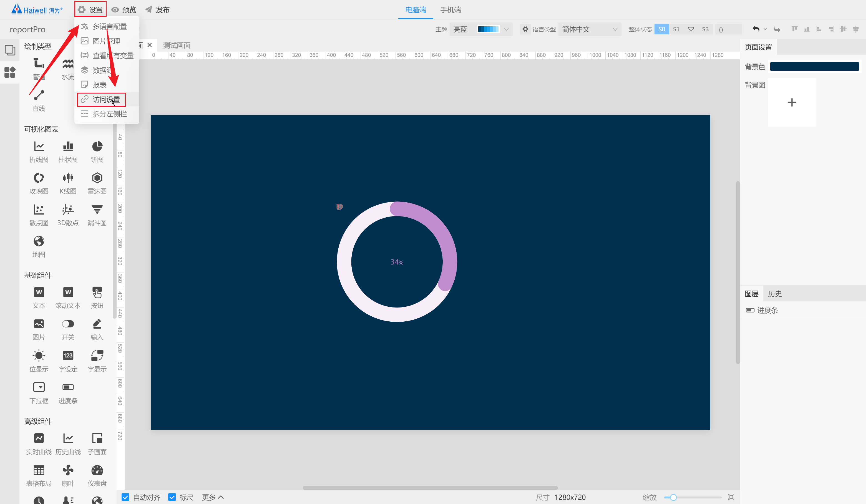Select the 子画面 sub-screen component
866x504 pixels.
(97, 444)
